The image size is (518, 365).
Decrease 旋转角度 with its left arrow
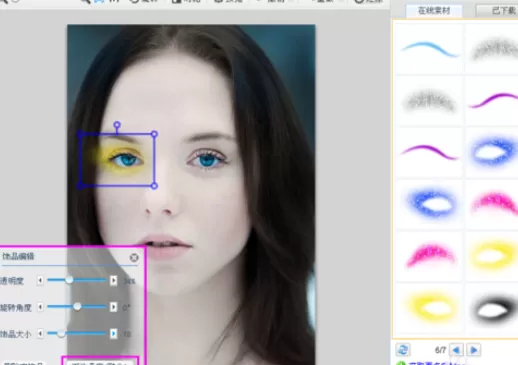pos(40,307)
